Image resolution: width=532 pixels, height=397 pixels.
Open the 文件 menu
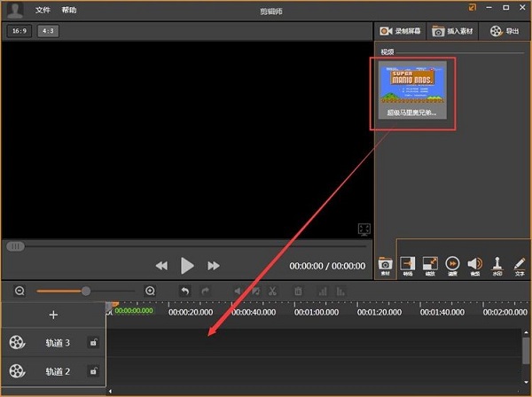coord(43,10)
